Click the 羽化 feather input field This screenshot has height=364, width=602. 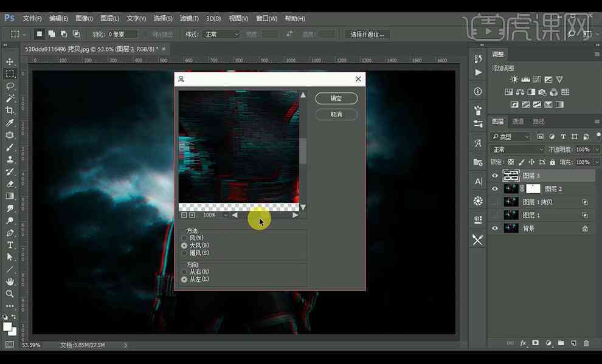(122, 34)
